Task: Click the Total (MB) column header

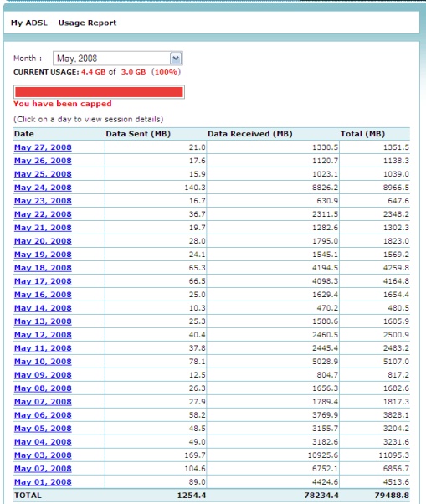Action: point(362,134)
